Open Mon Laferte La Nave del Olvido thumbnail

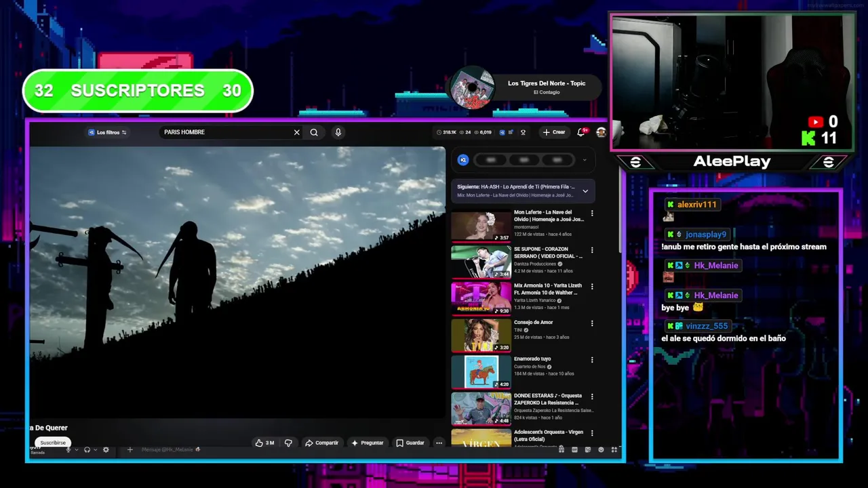481,226
